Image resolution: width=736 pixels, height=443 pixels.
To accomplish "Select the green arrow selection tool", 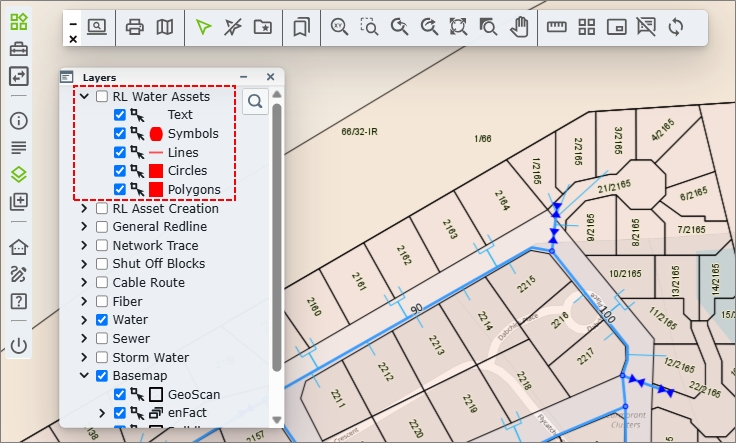I will pyautogui.click(x=204, y=27).
